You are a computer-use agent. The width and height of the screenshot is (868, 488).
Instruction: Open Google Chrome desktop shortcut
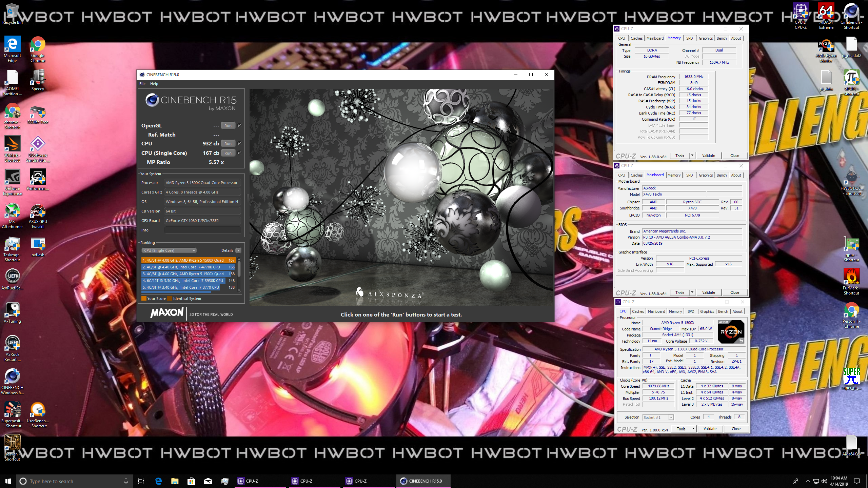pos(38,49)
